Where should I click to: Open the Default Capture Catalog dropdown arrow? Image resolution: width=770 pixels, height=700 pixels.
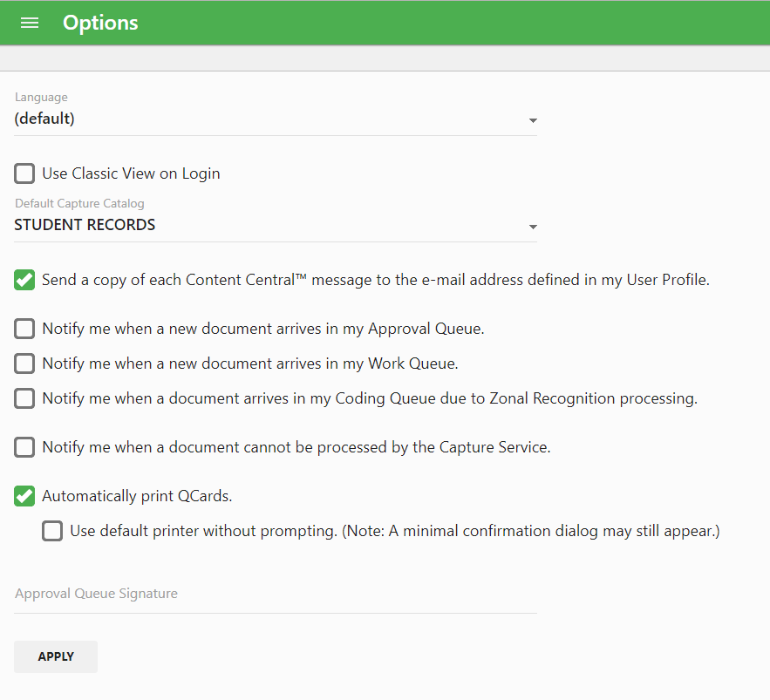533,227
